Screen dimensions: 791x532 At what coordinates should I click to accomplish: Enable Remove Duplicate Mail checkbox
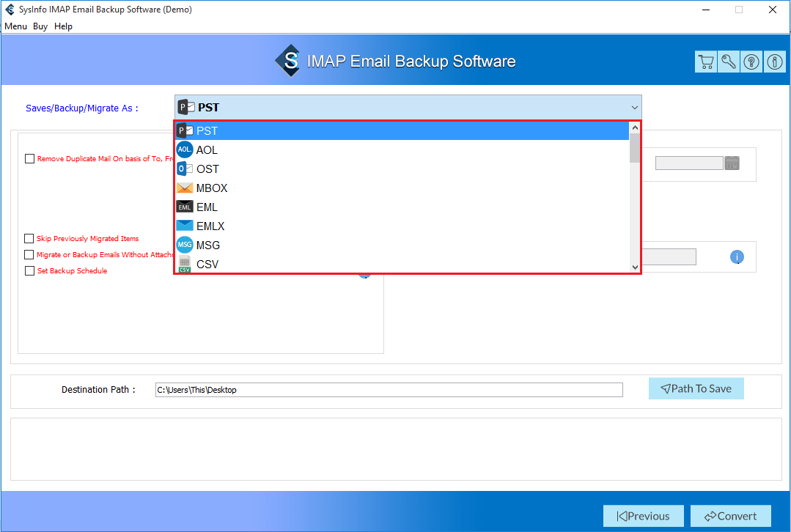pos(30,158)
